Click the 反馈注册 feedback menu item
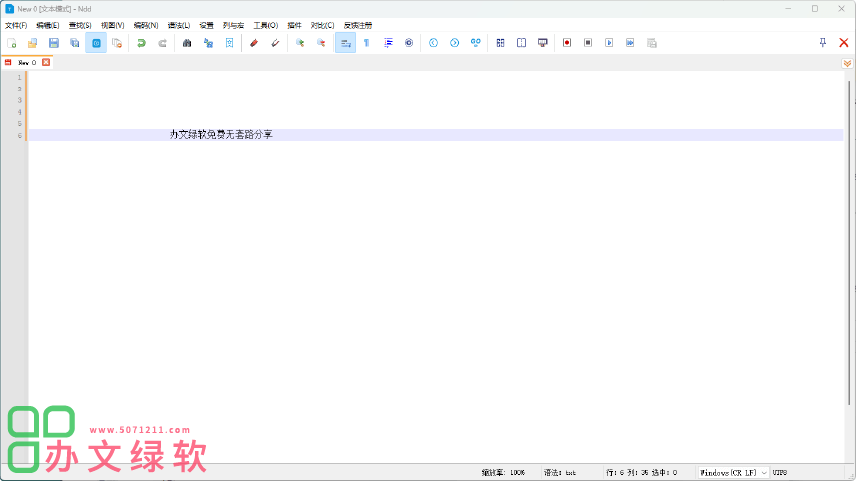 358,25
